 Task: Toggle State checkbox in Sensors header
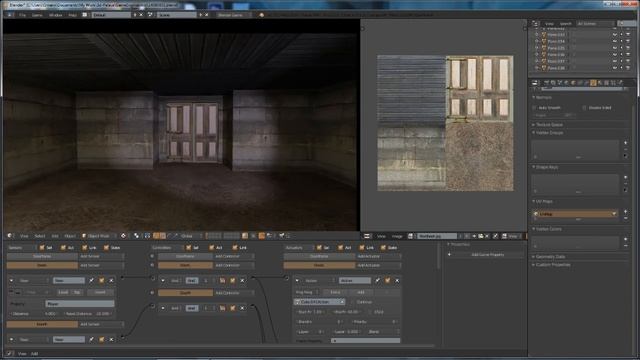pos(106,247)
